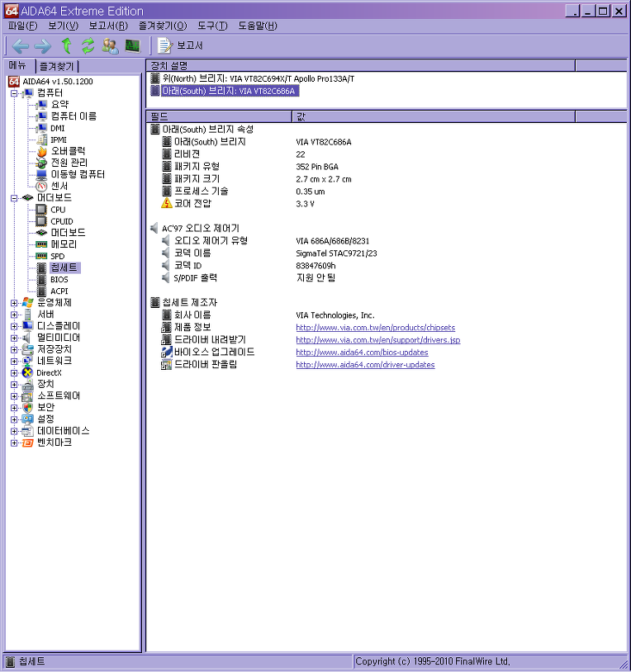Viewport: 631px width, 672px height.
Task: Click the 값 column header
Action: [x=434, y=116]
